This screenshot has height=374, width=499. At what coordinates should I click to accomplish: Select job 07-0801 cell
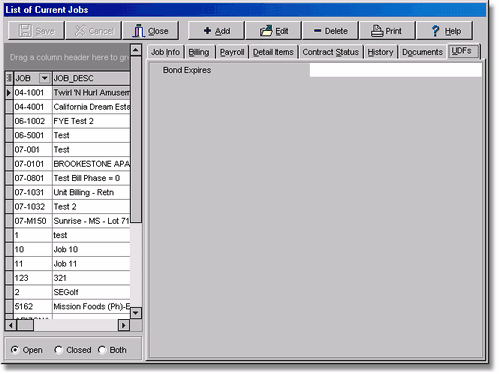[33, 178]
